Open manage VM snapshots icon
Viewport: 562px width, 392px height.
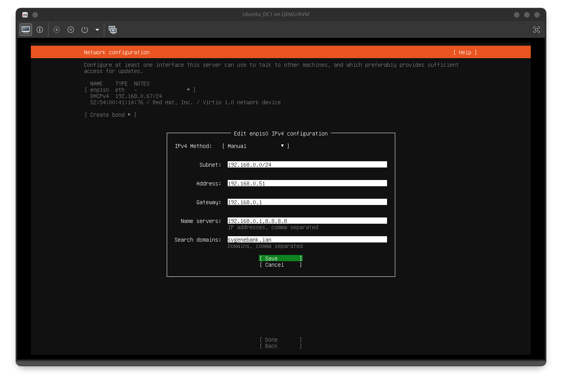(112, 30)
